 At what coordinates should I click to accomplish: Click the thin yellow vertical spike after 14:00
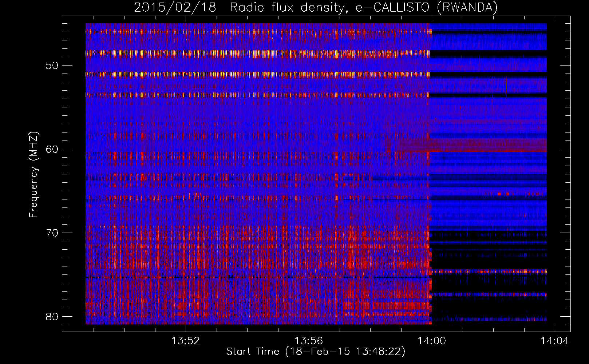click(x=506, y=86)
